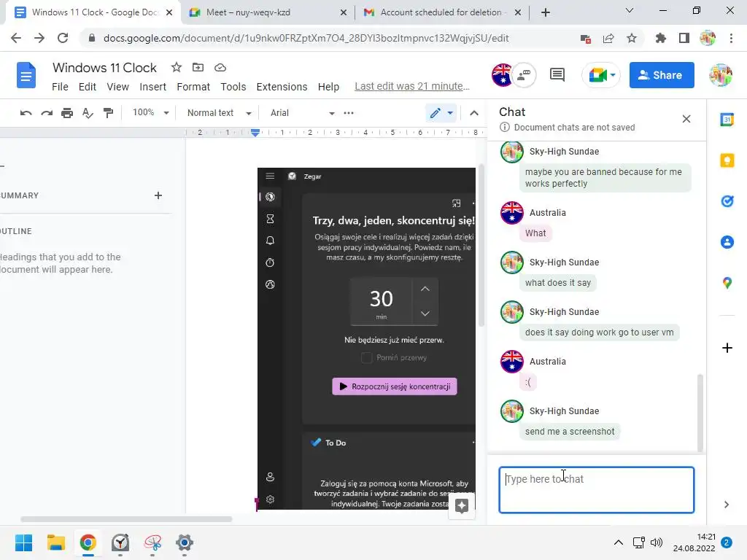Screen dimensions: 747x560
Task: Open a new Chrome tab
Action: (546, 12)
